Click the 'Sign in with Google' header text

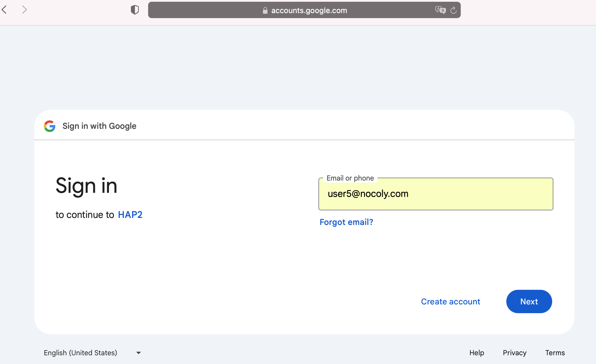coord(99,126)
